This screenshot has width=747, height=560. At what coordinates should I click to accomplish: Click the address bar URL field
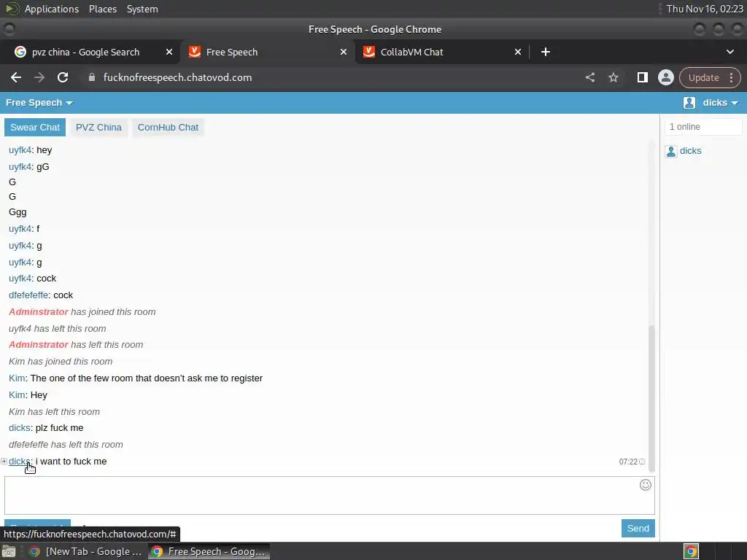177,77
